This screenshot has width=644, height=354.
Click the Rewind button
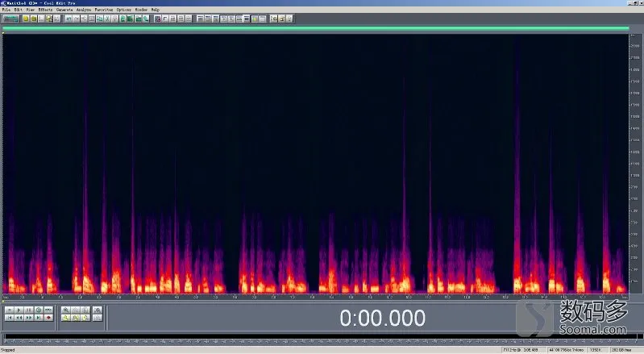click(19, 318)
